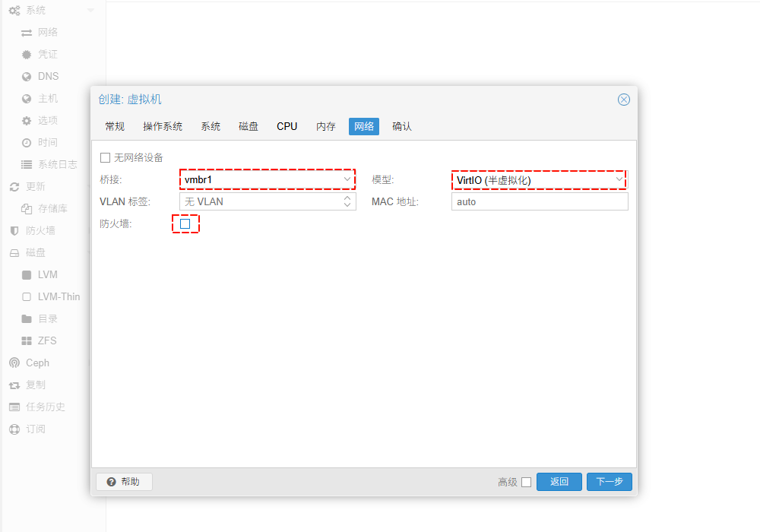Click the Certificates (凭证) badge icon

pos(27,55)
